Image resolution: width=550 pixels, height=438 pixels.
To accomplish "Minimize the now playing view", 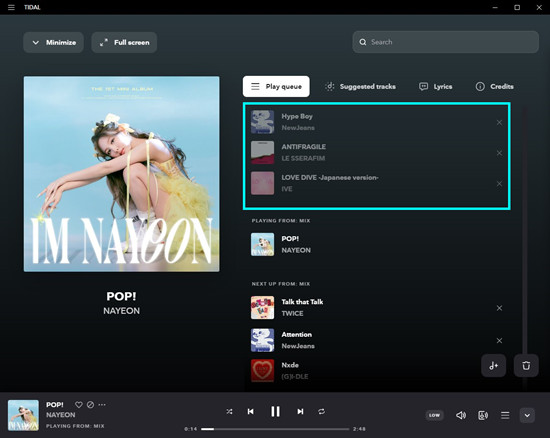I will (x=53, y=42).
